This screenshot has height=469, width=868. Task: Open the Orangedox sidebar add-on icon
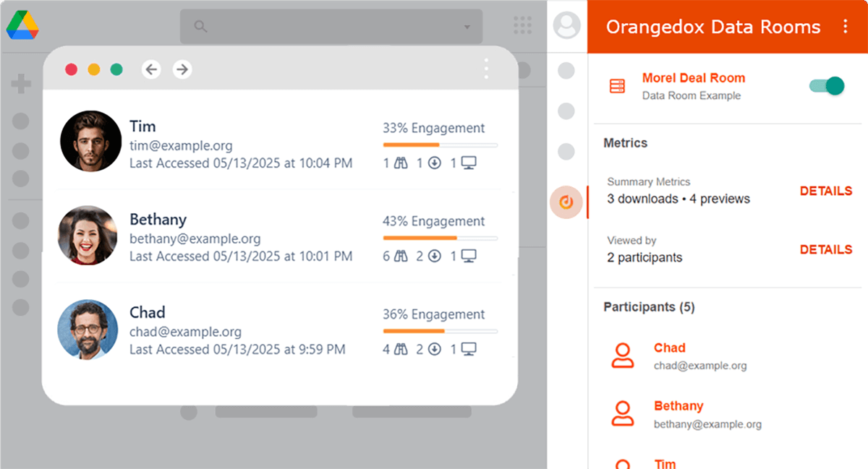566,202
